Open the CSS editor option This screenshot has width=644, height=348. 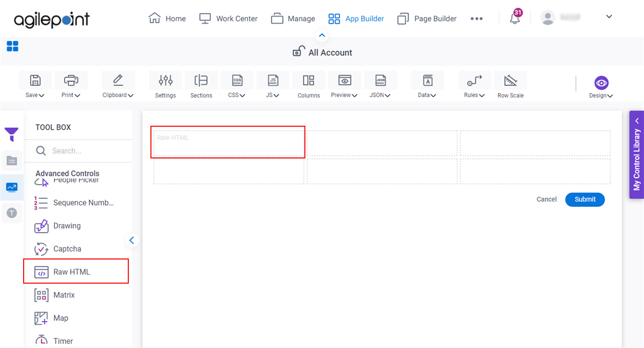[236, 84]
